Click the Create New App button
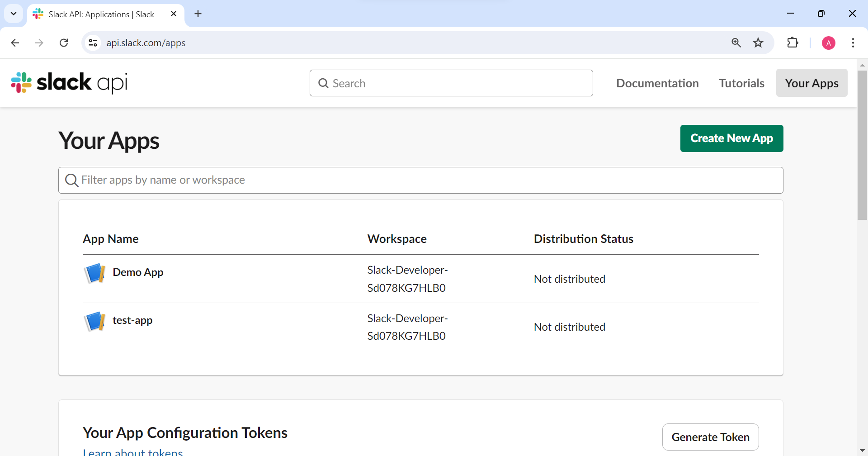This screenshot has height=456, width=868. pyautogui.click(x=731, y=138)
